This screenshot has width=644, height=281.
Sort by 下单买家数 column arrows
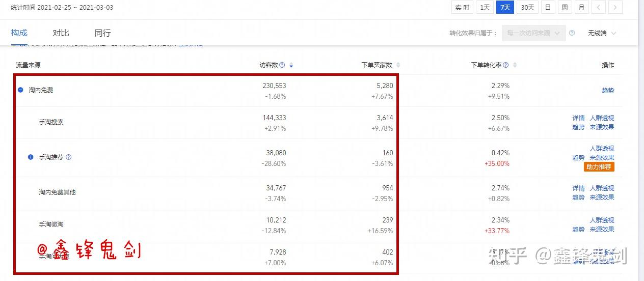pyautogui.click(x=398, y=65)
